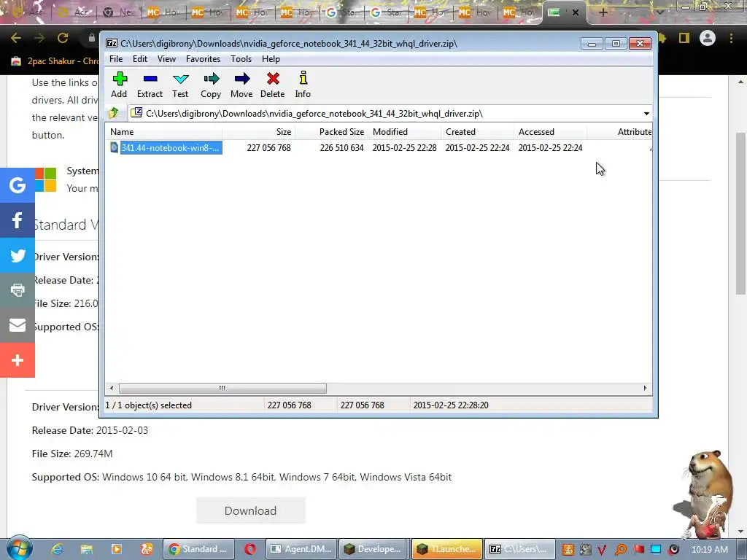Screen dimensions: 747x560
Task: Click the Copy toolbar icon
Action: point(211,85)
